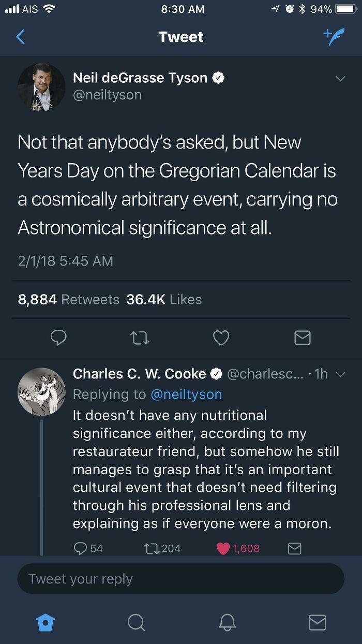Like the main tweet with heart icon
Image resolution: width=362 pixels, height=644 pixels.
tap(221, 338)
